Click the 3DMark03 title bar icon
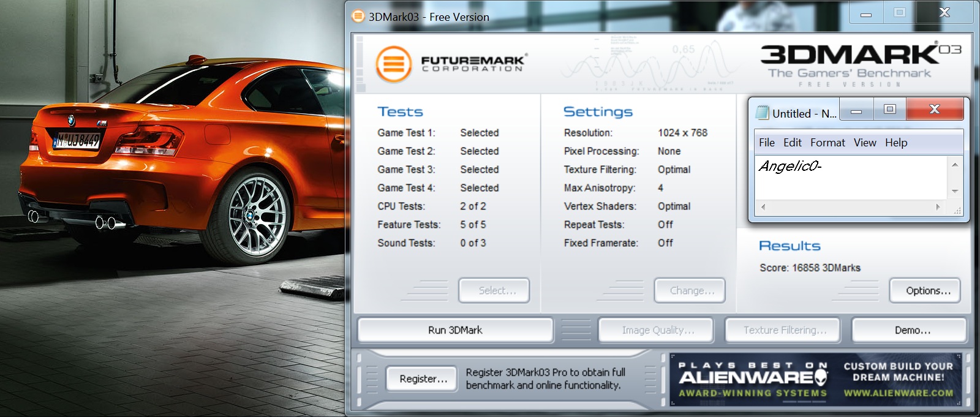980x417 pixels. [358, 17]
